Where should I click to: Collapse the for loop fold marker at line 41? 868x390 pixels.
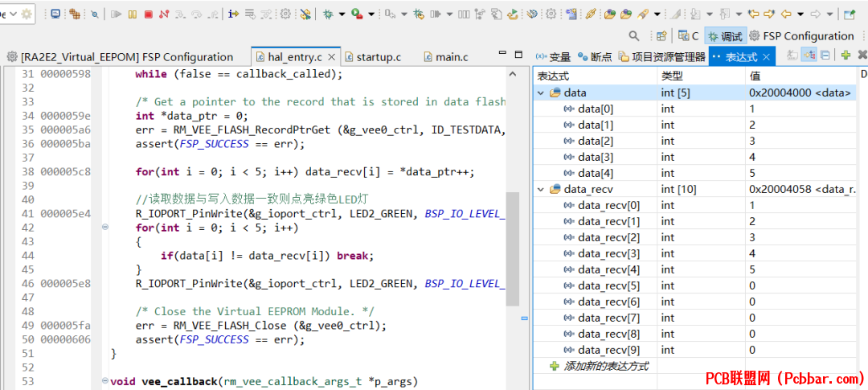pos(105,227)
